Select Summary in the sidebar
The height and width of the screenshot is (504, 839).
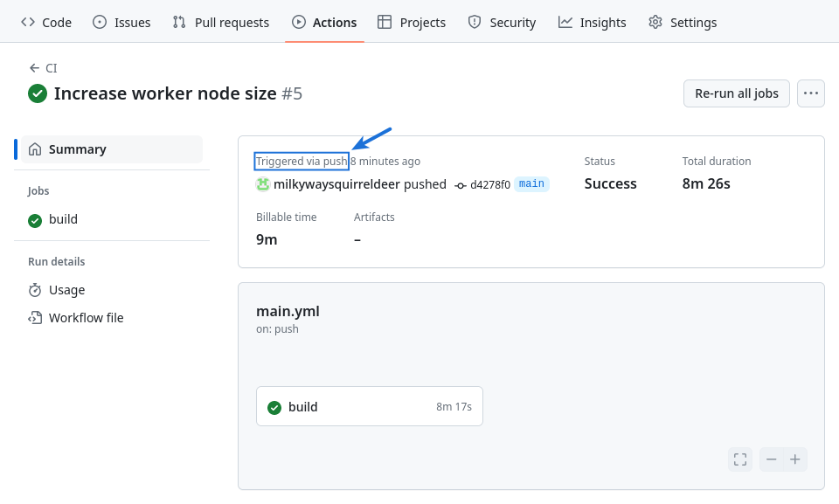tap(77, 149)
